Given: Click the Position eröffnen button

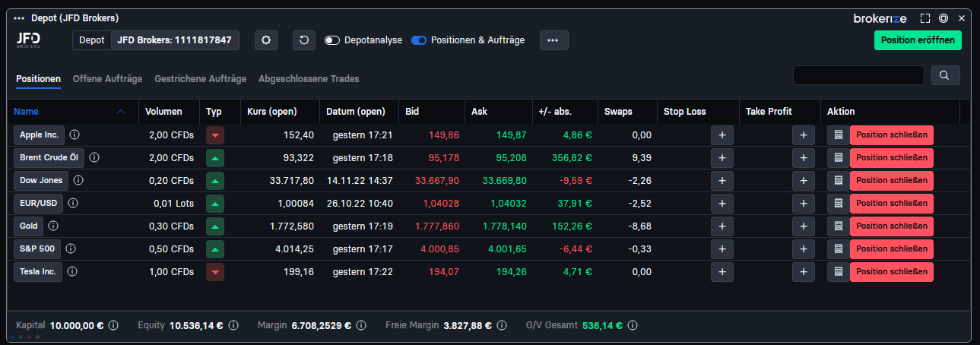Looking at the screenshot, I should (x=918, y=40).
